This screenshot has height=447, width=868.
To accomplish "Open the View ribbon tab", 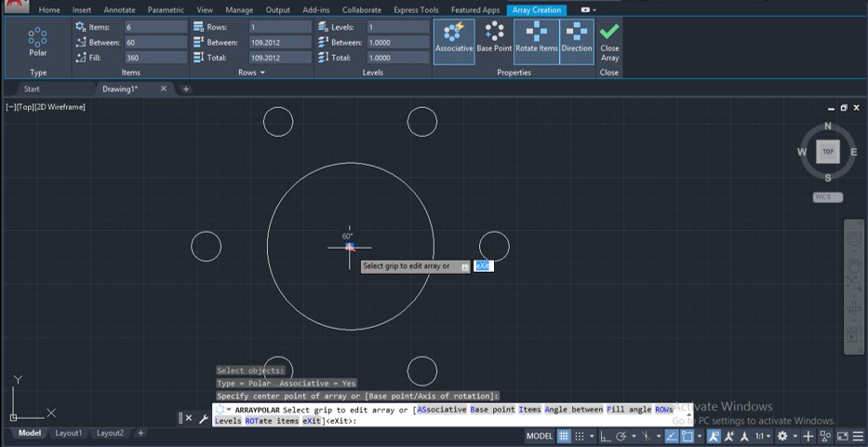I will (x=205, y=10).
